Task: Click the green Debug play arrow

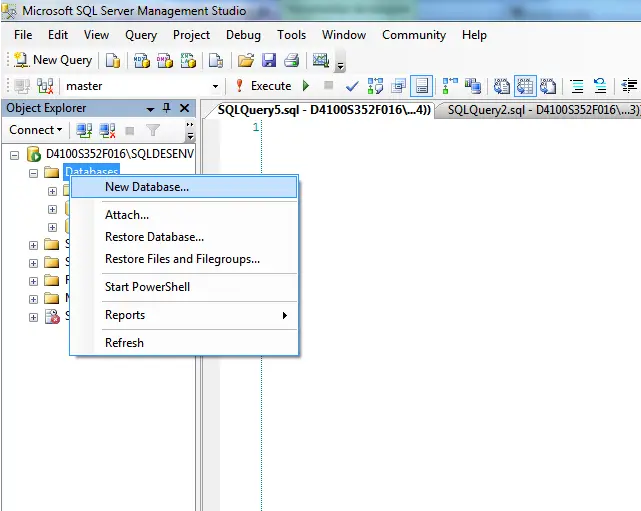Action: (x=306, y=86)
